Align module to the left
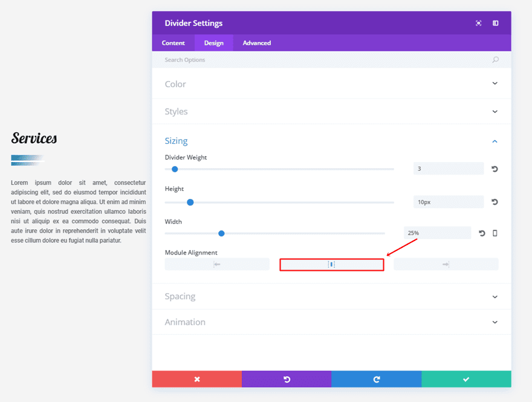The height and width of the screenshot is (402, 532). tap(217, 264)
